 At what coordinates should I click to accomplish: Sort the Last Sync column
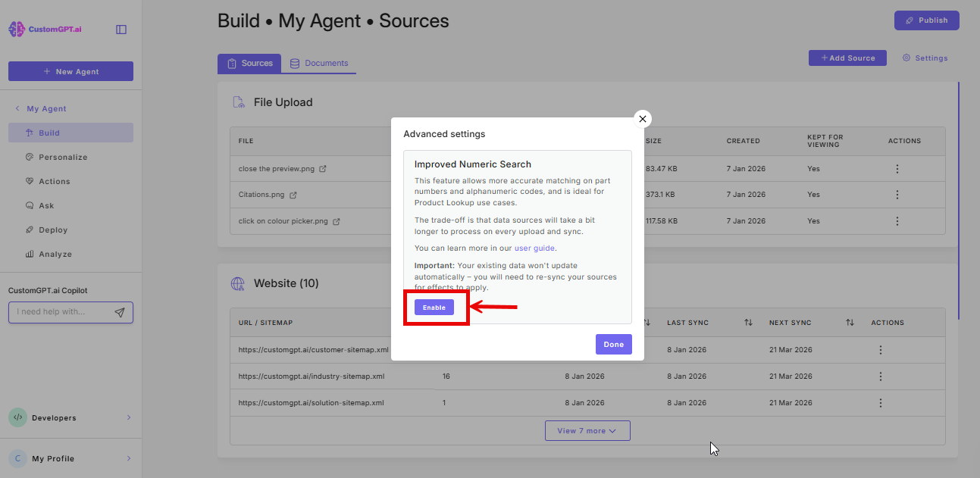[x=748, y=322]
